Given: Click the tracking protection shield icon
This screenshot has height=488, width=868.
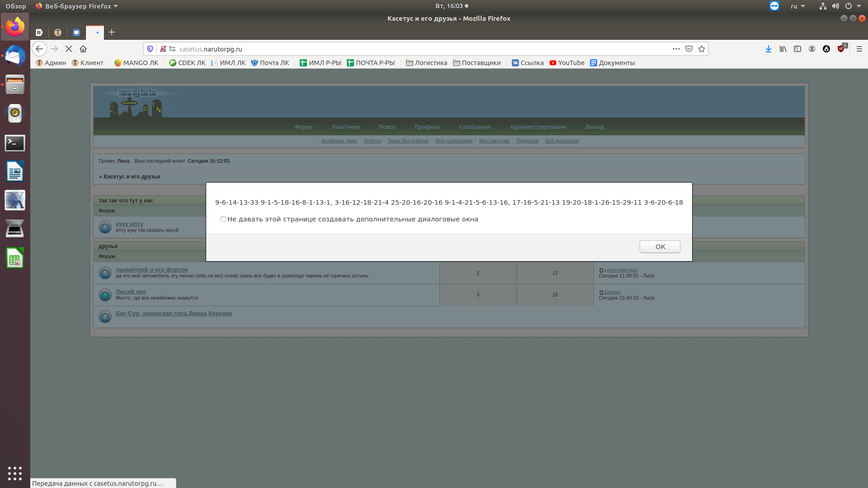Looking at the screenshot, I should [151, 49].
